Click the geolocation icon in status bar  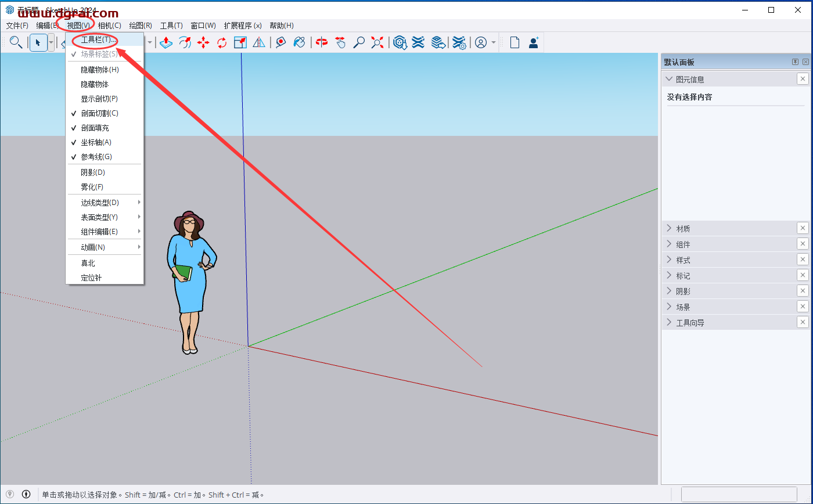tap(10, 494)
